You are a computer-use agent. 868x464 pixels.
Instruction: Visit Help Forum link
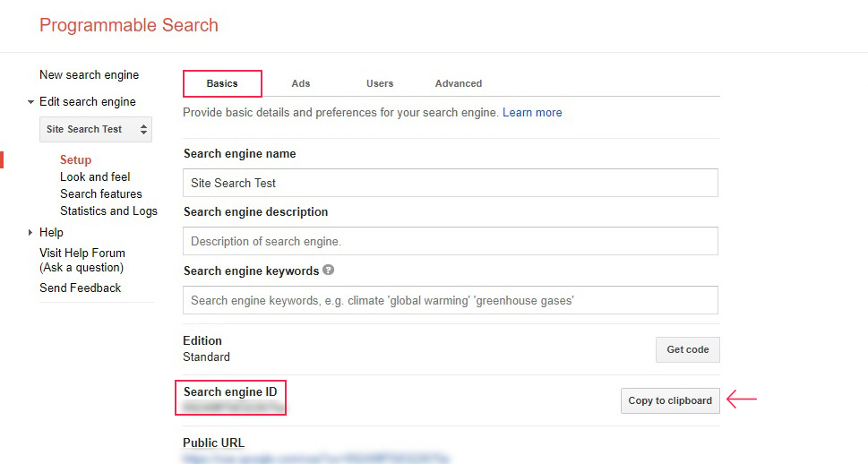click(82, 261)
